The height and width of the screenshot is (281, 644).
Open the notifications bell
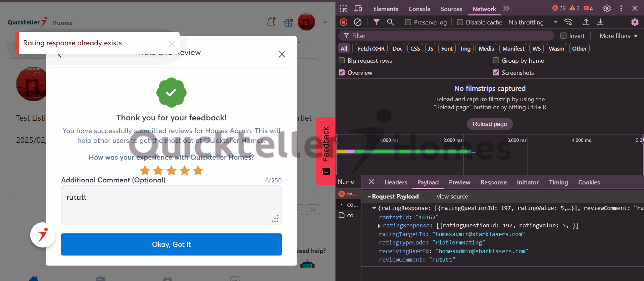271,22
